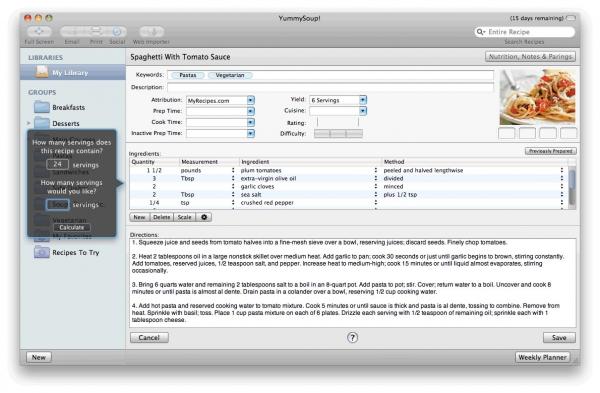The image size is (600, 393).
Task: Open the Web Importer tool
Action: 152,31
